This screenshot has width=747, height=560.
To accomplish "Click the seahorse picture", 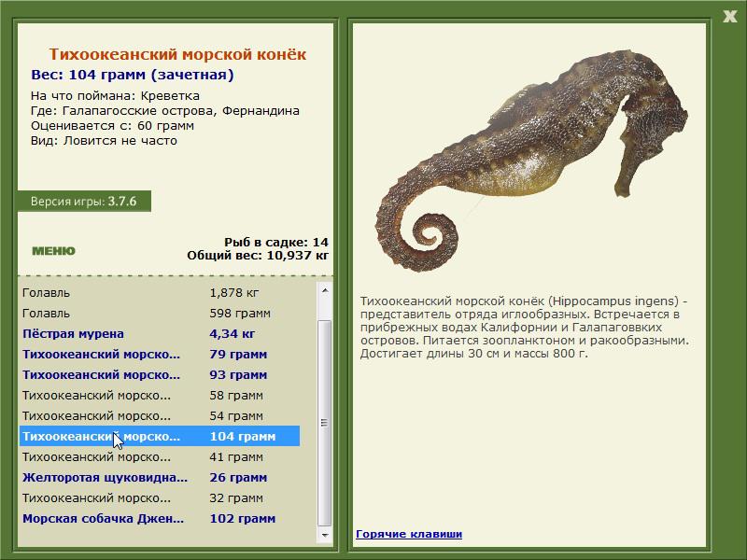I will pyautogui.click(x=531, y=161).
